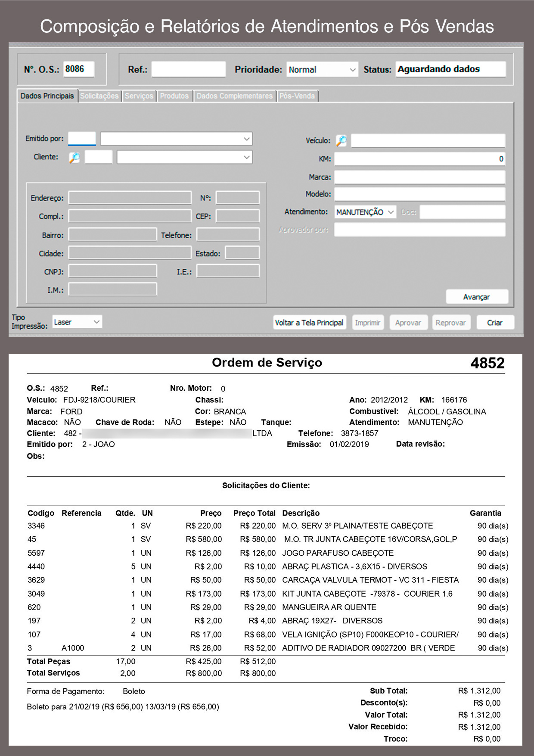534x756 pixels.
Task: Open the Produtos tab
Action: [x=174, y=96]
